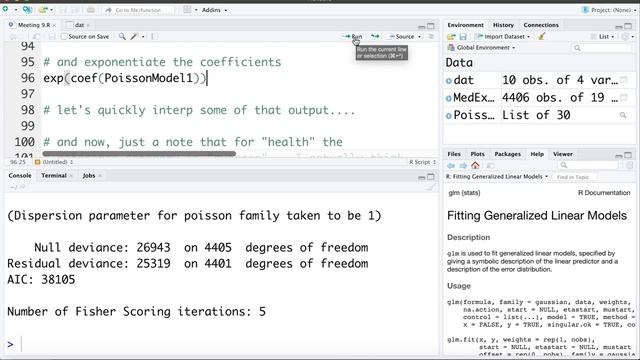Open the workspace panes layout icon

coord(187,9)
